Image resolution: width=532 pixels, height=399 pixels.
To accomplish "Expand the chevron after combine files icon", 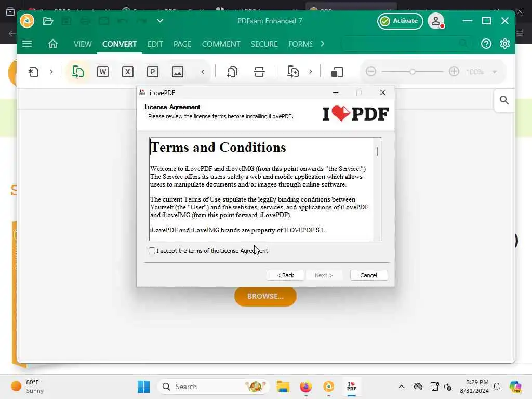I will 311,72.
